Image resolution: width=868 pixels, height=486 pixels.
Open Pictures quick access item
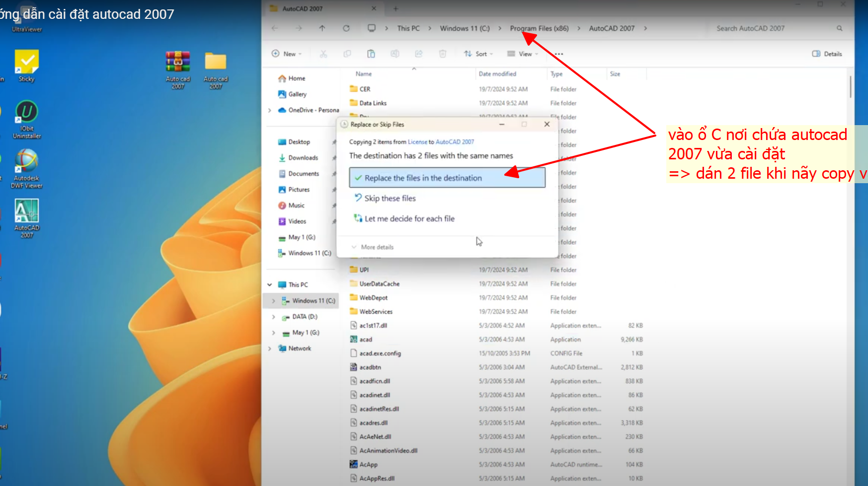(294, 190)
